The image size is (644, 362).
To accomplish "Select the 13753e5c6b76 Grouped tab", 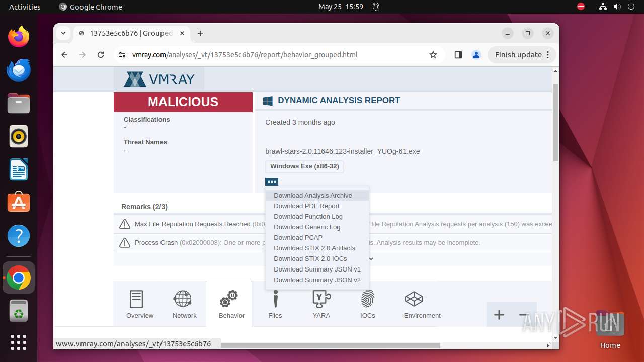I will point(131,33).
